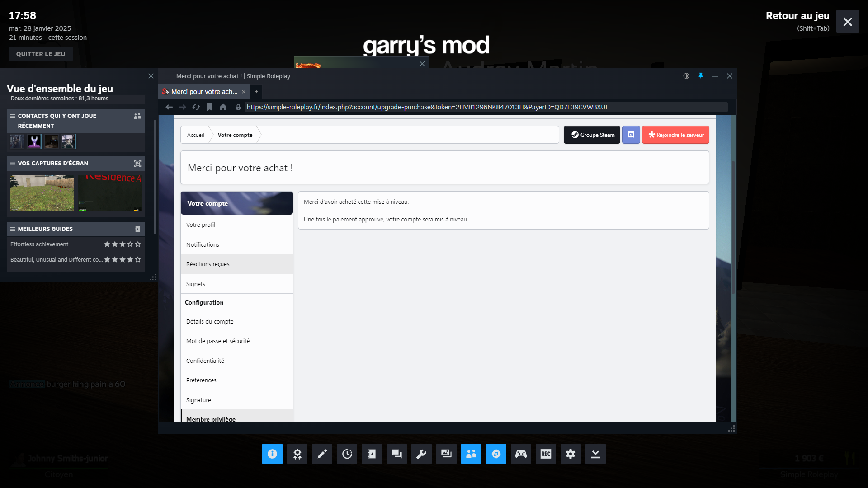Reload the page in overlay browser

tap(196, 107)
